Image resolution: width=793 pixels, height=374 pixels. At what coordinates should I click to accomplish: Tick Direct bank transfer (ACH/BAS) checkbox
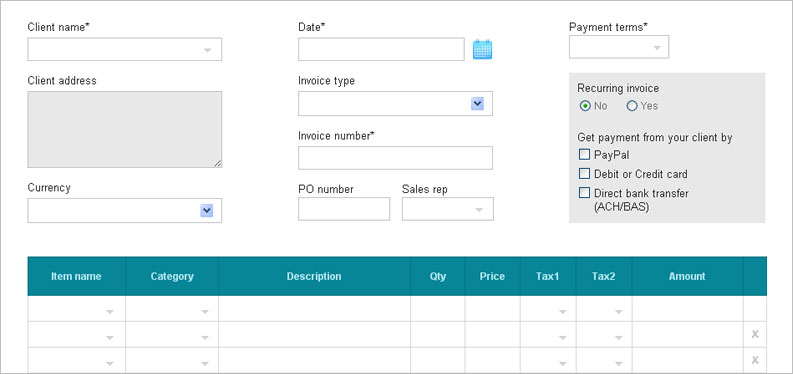[x=585, y=193]
